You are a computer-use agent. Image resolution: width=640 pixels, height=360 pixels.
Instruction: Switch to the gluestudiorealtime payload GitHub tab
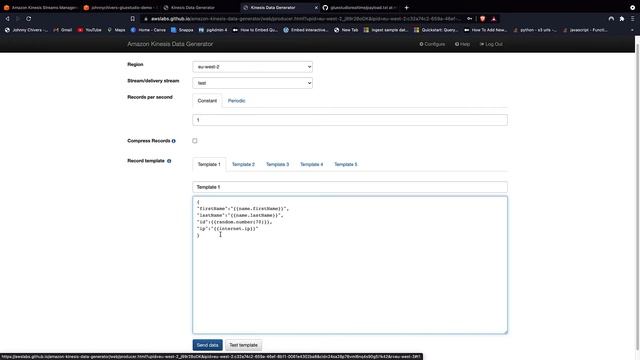pyautogui.click(x=360, y=7)
